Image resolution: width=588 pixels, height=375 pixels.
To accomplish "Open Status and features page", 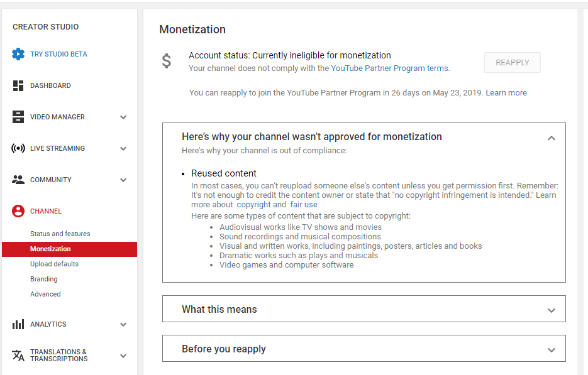I will (60, 234).
